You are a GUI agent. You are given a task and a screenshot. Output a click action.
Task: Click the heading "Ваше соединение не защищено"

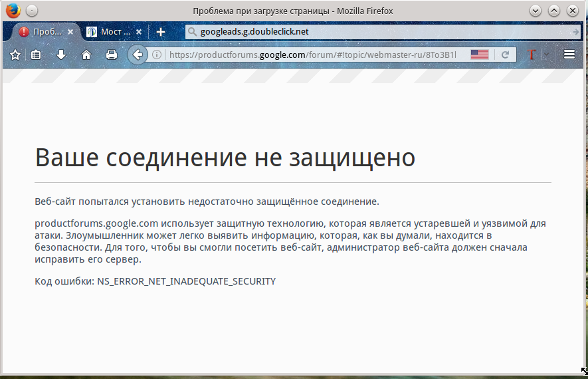pyautogui.click(x=225, y=158)
